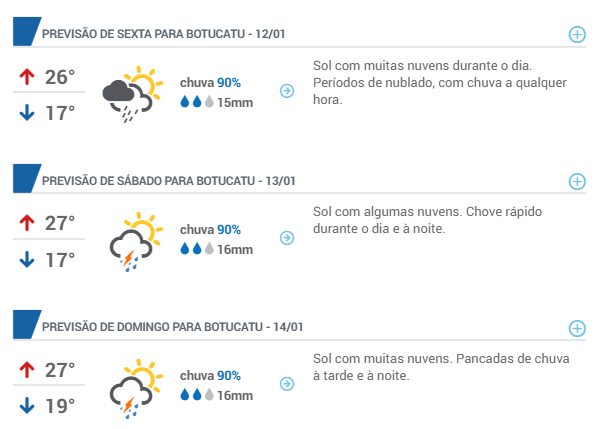Click the red max temperature arrow for Friday
This screenshot has height=429, width=600.
coord(27,77)
